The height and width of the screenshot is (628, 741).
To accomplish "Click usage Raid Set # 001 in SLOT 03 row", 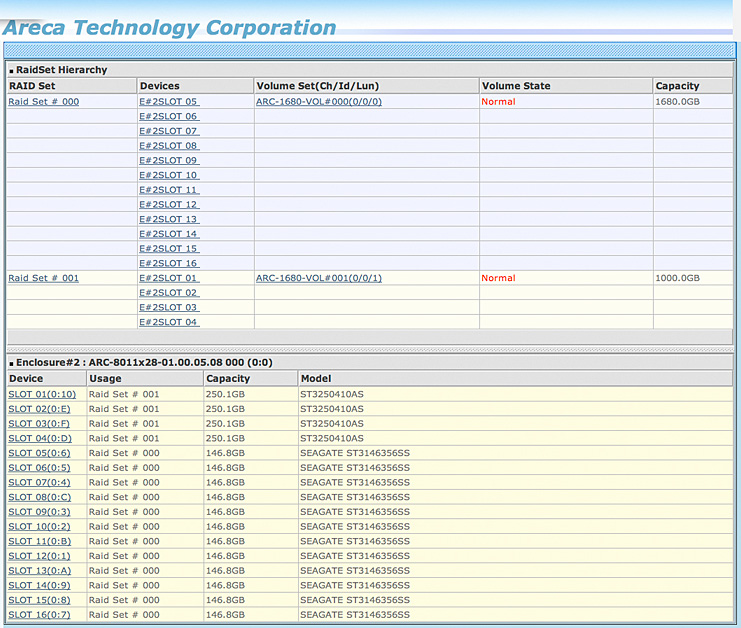I will [x=124, y=423].
